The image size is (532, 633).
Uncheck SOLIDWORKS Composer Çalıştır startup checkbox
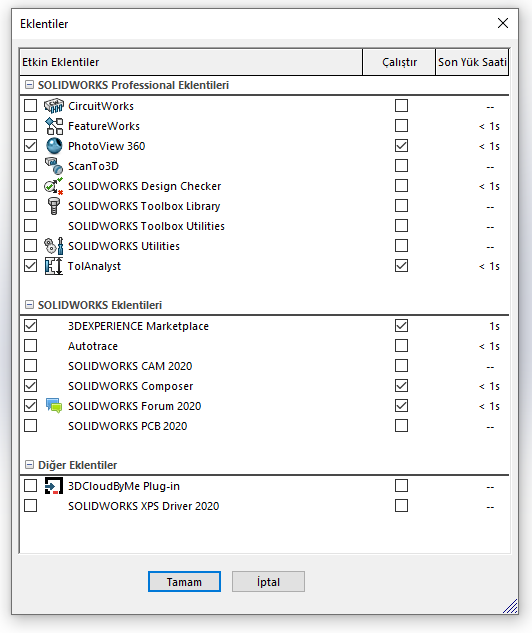pos(401,386)
